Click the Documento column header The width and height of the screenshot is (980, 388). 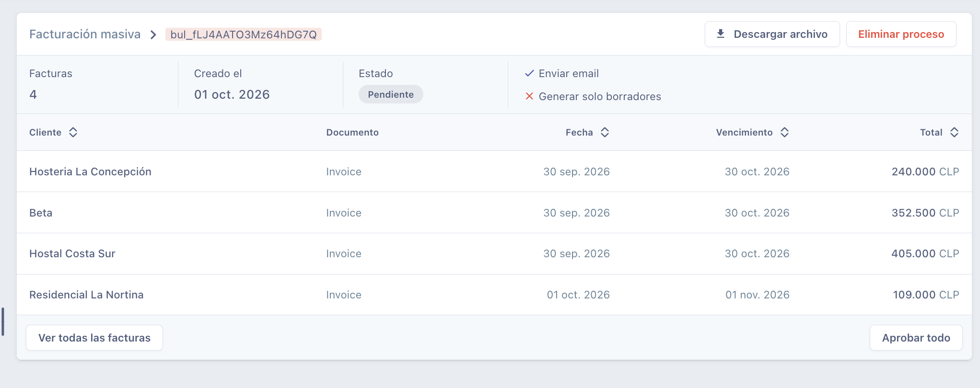tap(352, 132)
